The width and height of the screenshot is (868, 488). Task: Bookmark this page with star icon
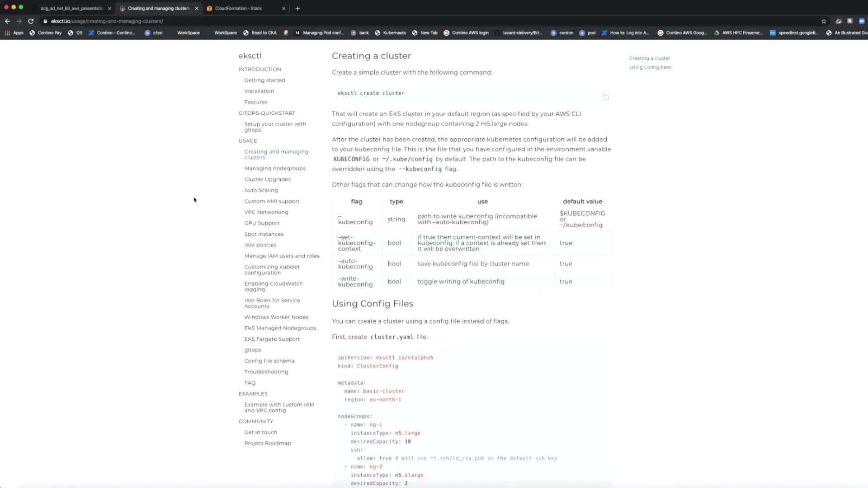pos(824,21)
